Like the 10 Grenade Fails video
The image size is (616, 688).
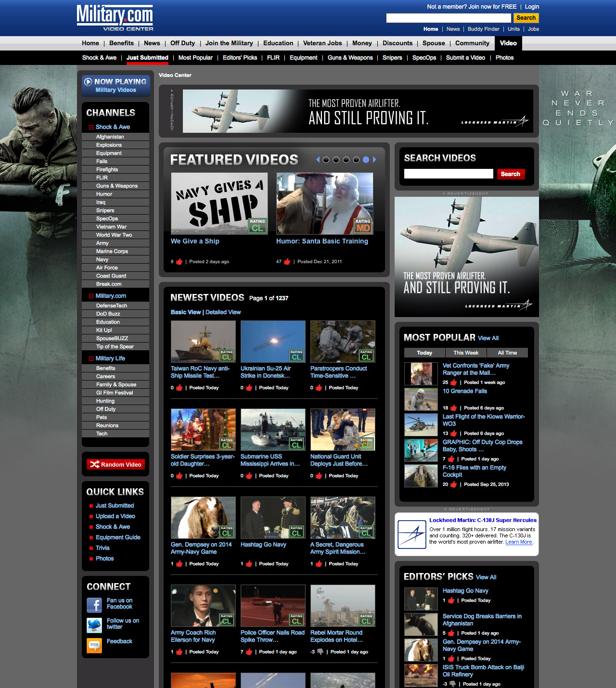click(453, 408)
